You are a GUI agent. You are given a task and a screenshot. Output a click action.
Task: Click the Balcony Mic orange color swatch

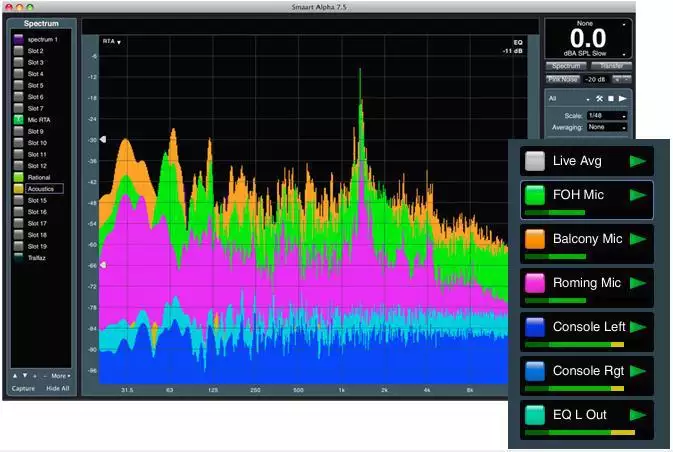(535, 239)
